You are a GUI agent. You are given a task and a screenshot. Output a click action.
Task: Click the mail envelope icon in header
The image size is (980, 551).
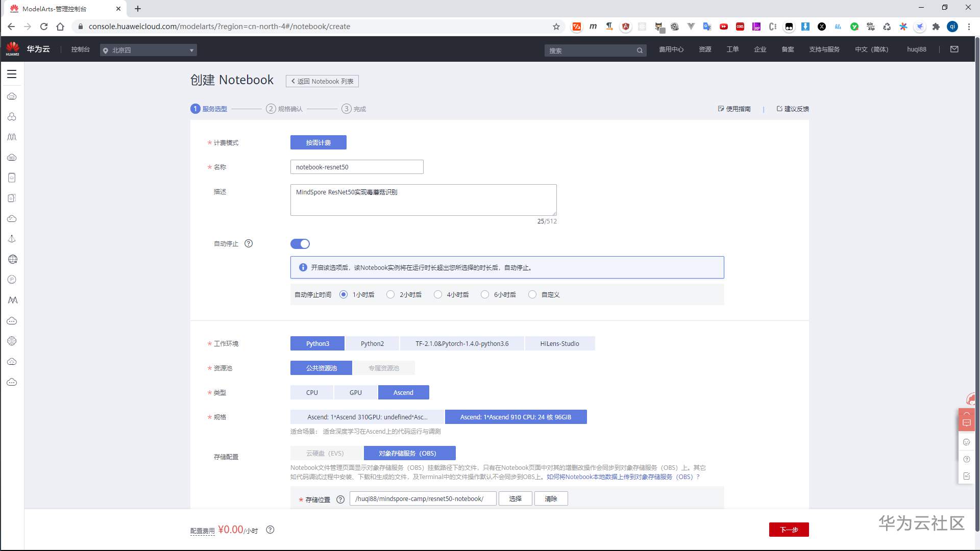pyautogui.click(x=954, y=49)
